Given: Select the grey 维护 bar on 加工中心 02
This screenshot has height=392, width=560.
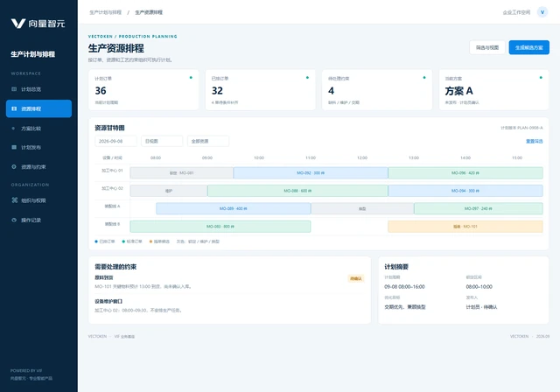Looking at the screenshot, I should [x=169, y=191].
